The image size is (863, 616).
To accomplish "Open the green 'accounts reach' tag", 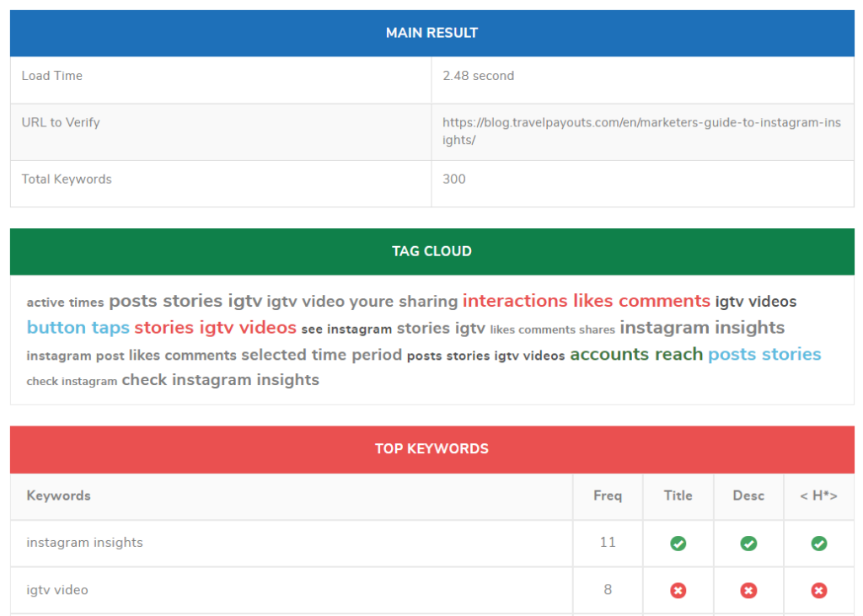I will pos(636,355).
